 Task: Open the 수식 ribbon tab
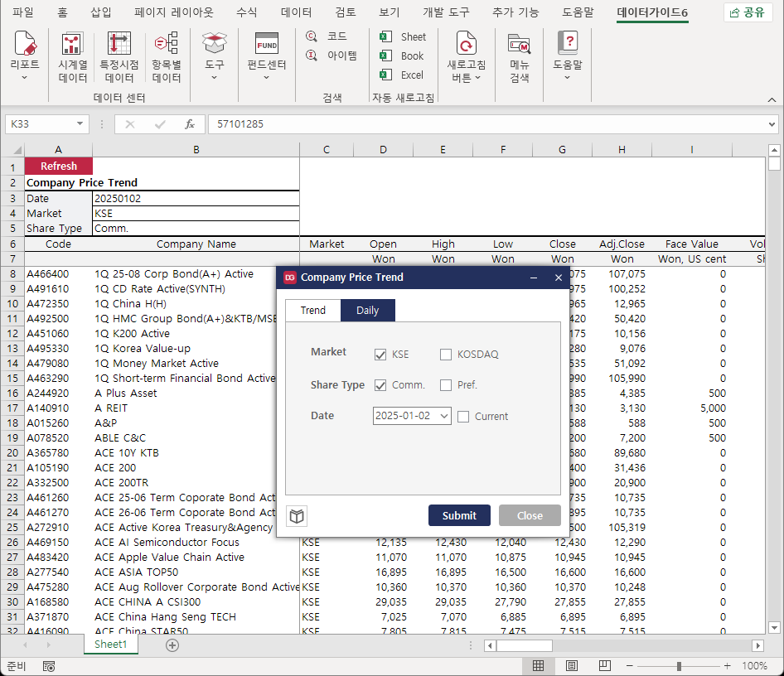(246, 12)
